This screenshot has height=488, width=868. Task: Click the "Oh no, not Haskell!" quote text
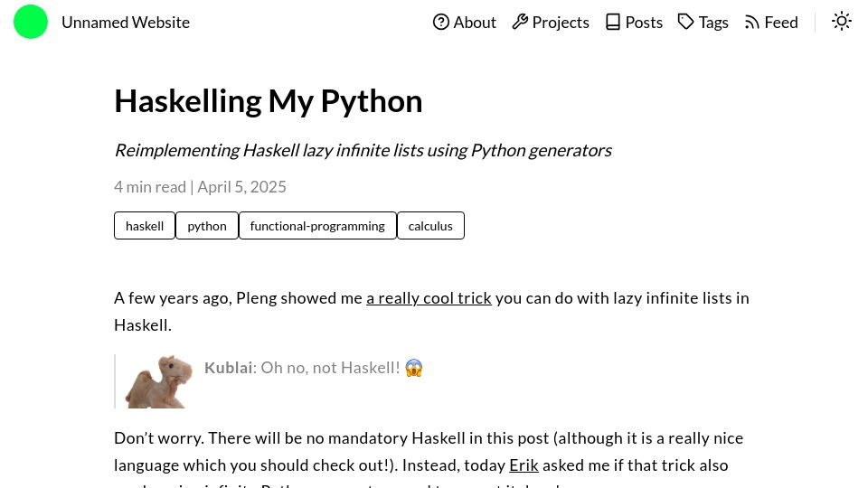(330, 368)
